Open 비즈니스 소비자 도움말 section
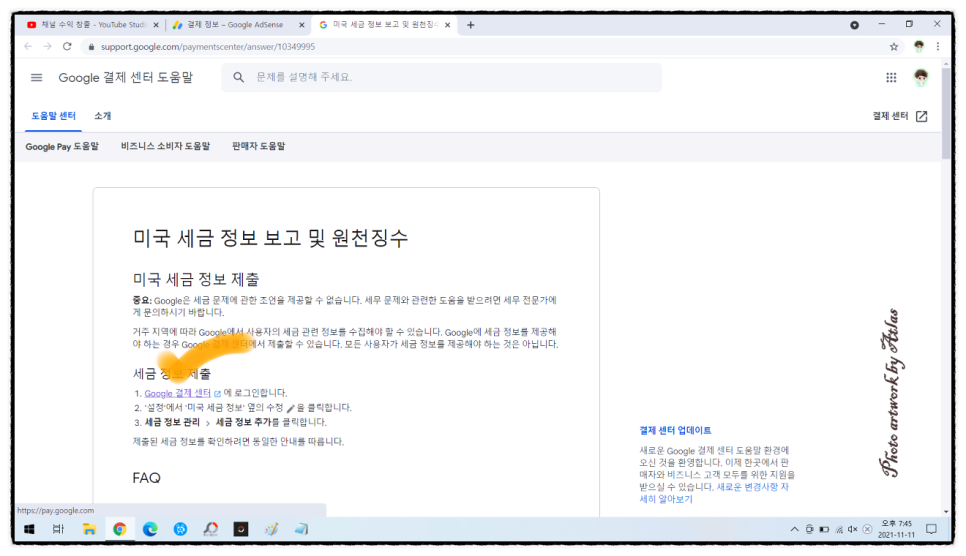966x556 pixels. (x=165, y=146)
